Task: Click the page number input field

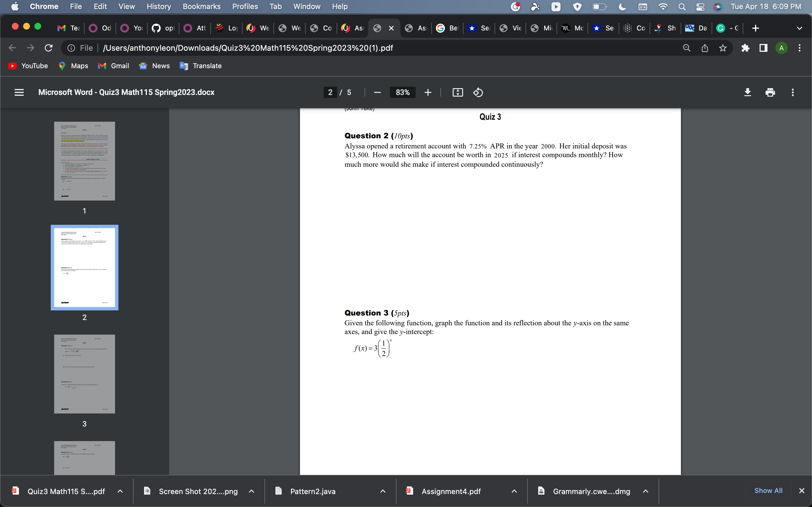Action: [x=330, y=92]
